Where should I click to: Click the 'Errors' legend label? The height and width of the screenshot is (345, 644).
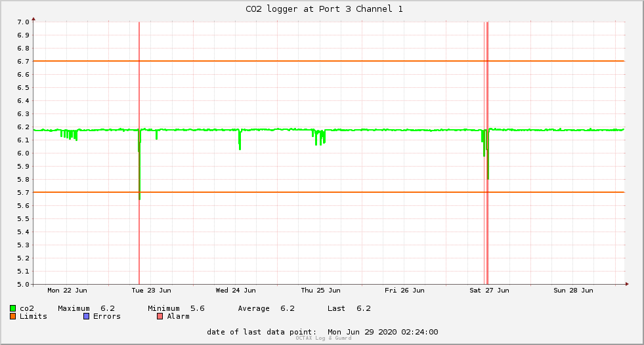107,316
